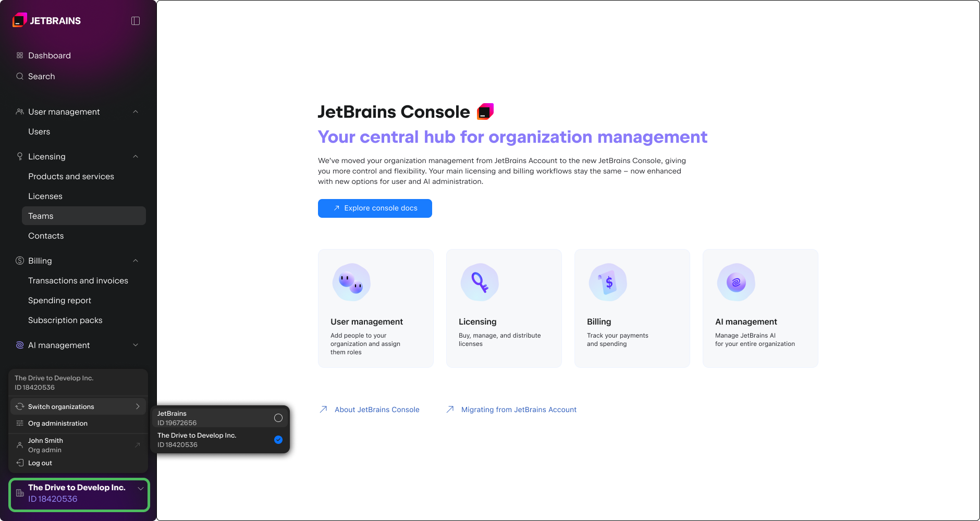
Task: Collapse the User management section
Action: 136,111
